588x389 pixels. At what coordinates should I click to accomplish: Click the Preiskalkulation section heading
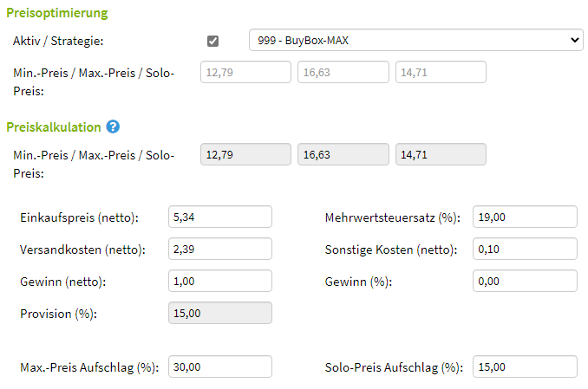[54, 127]
